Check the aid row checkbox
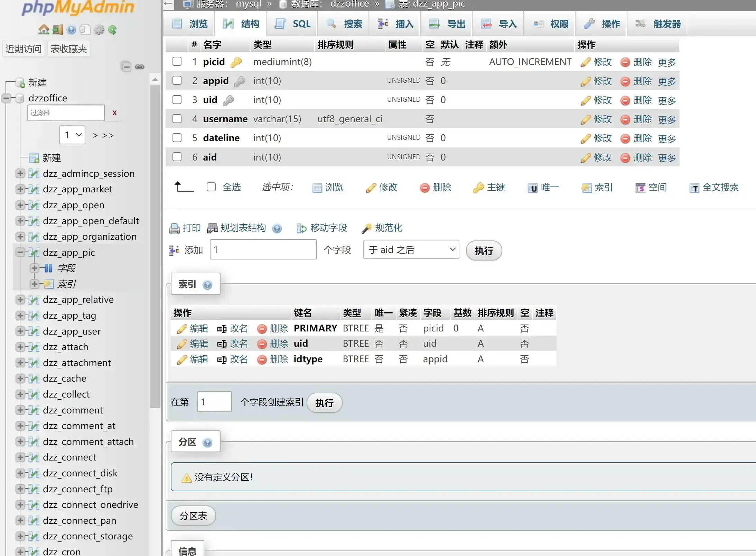Image resolution: width=756 pixels, height=556 pixels. pos(177,157)
